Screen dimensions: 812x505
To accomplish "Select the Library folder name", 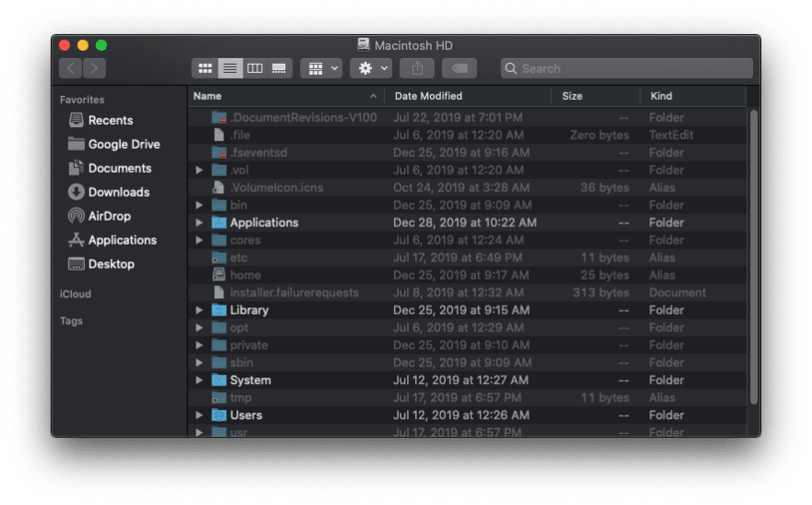I will coord(249,310).
